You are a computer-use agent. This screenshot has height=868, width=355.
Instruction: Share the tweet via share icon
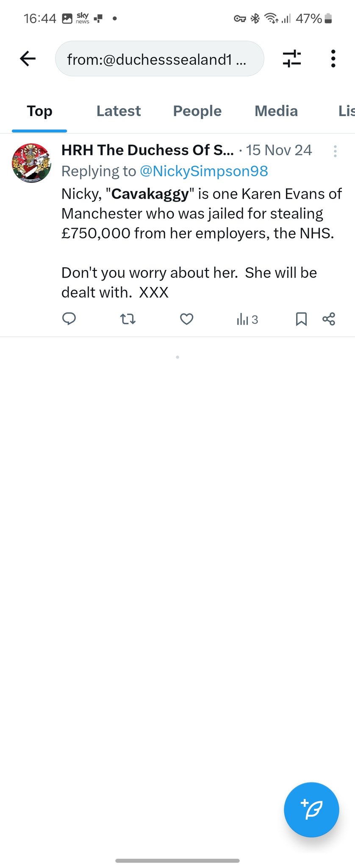tap(329, 319)
